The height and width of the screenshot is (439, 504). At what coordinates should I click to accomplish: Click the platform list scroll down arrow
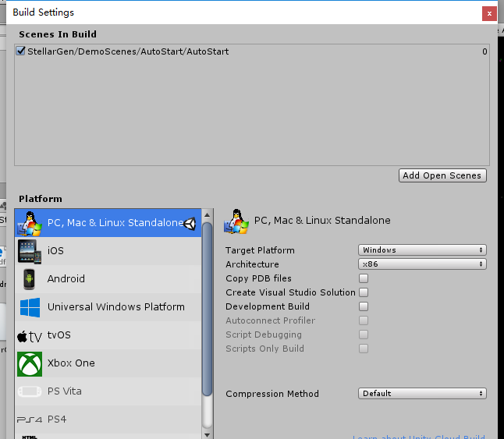(207, 435)
